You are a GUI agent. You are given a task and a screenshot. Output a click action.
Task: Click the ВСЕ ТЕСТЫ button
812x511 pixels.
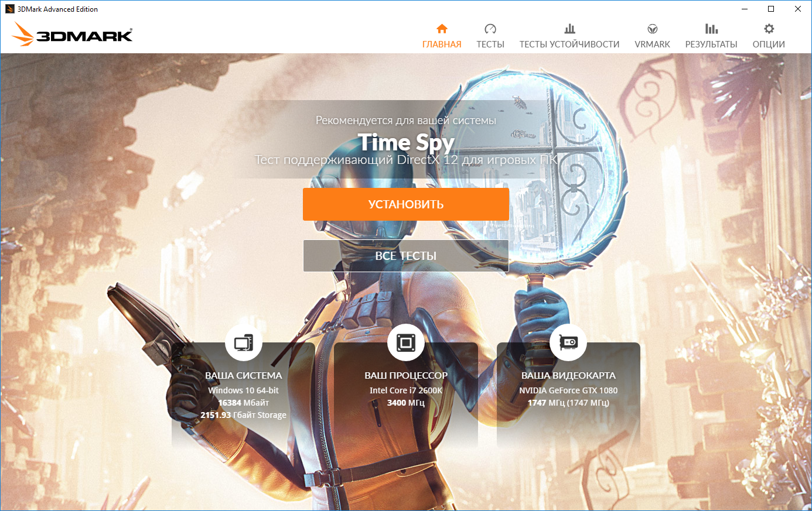[406, 256]
